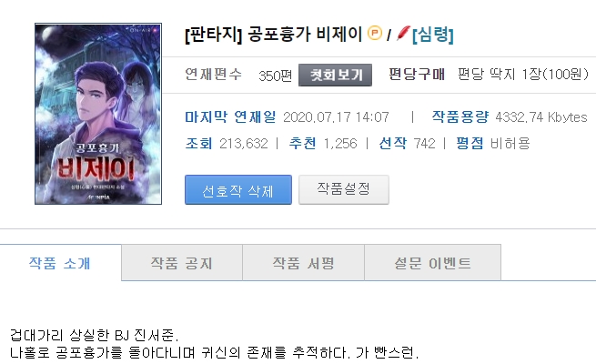Open the author link [심령]
This screenshot has width=596, height=364.
click(432, 35)
